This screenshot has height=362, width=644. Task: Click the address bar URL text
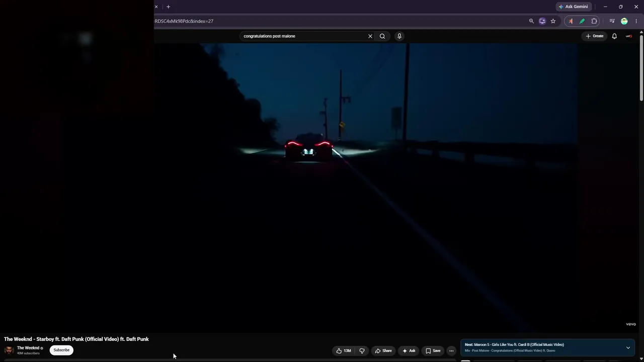click(184, 21)
